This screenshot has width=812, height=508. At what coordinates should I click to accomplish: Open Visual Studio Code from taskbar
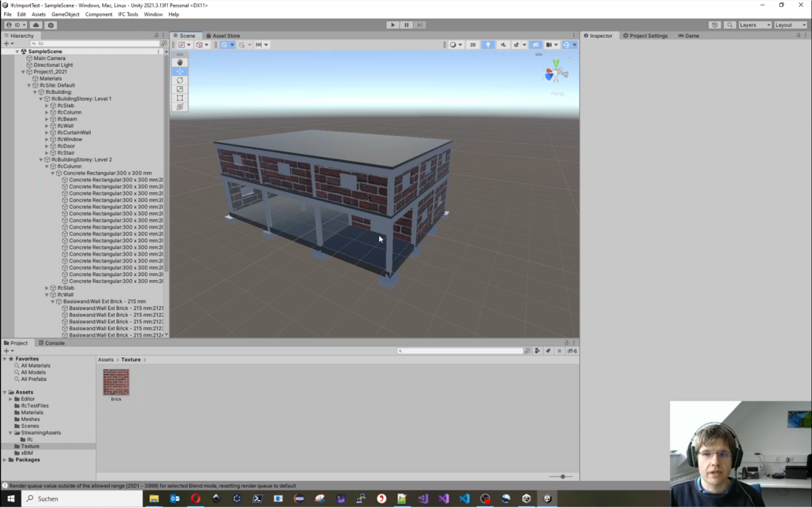click(464, 499)
